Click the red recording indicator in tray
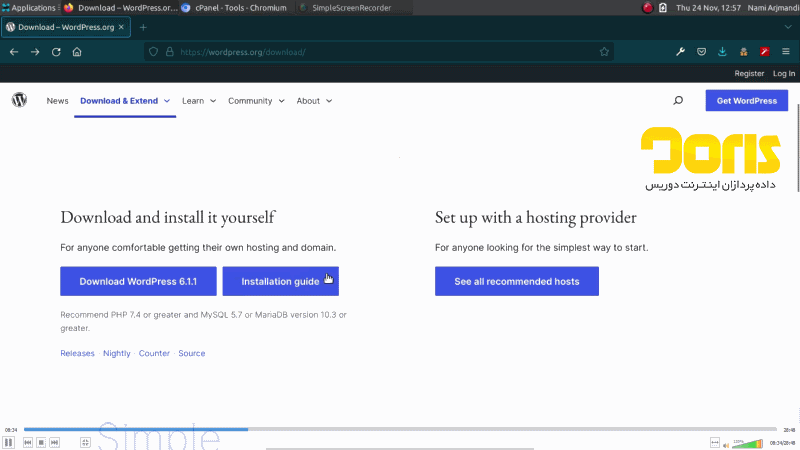Screen dimensions: 800x450 647,8
